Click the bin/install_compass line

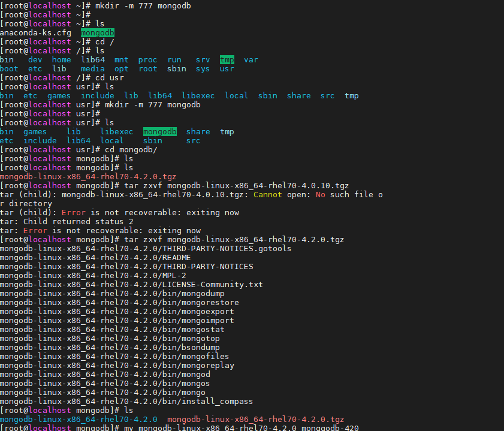[126, 402]
